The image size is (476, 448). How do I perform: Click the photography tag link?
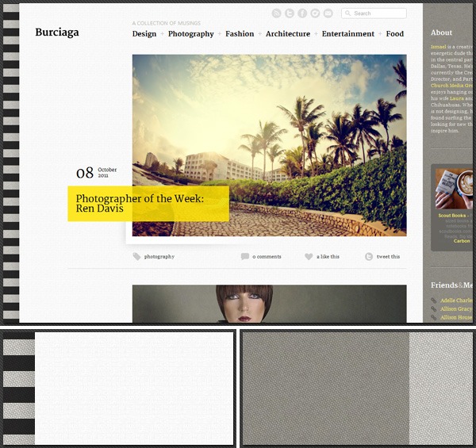tap(159, 257)
